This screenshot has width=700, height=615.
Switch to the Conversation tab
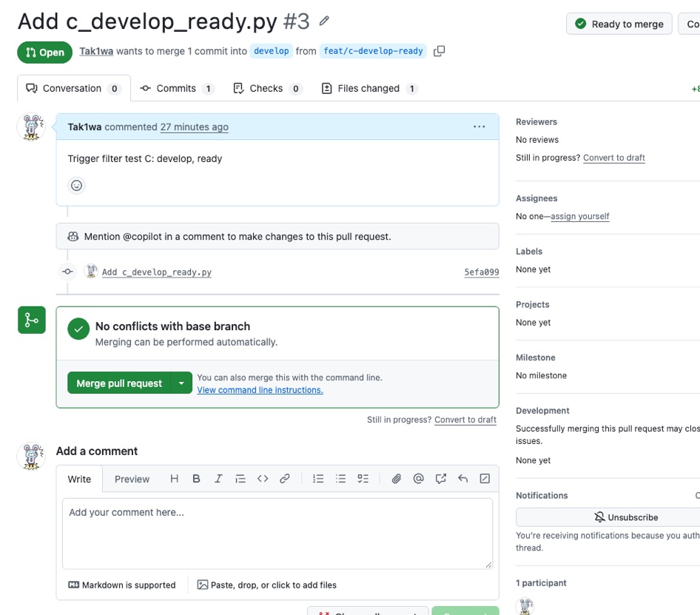point(74,88)
